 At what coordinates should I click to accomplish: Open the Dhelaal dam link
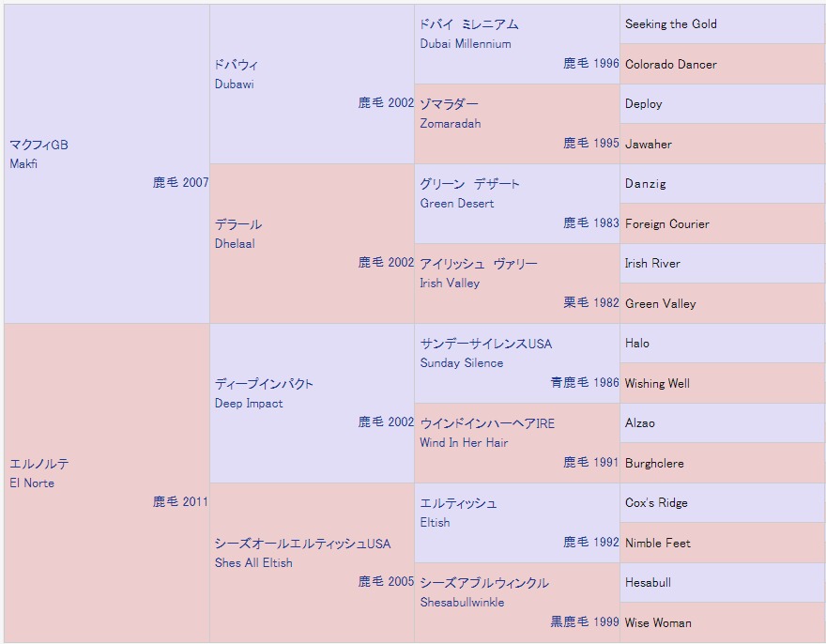[235, 244]
